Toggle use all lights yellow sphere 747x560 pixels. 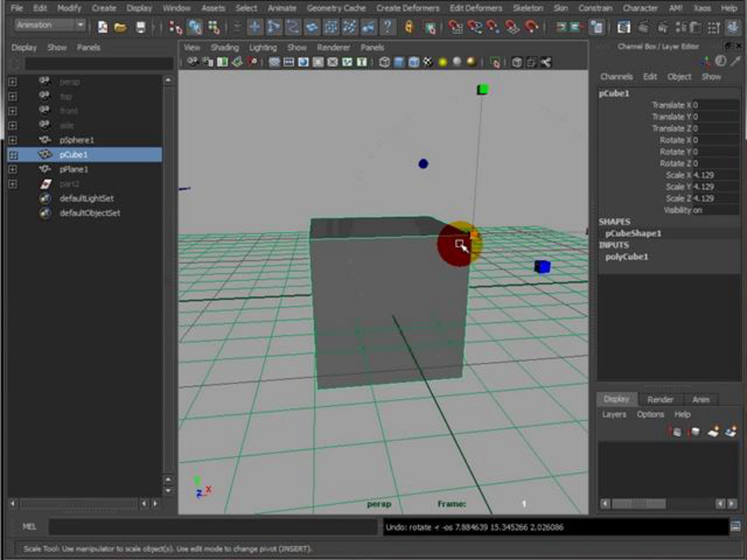click(x=443, y=62)
